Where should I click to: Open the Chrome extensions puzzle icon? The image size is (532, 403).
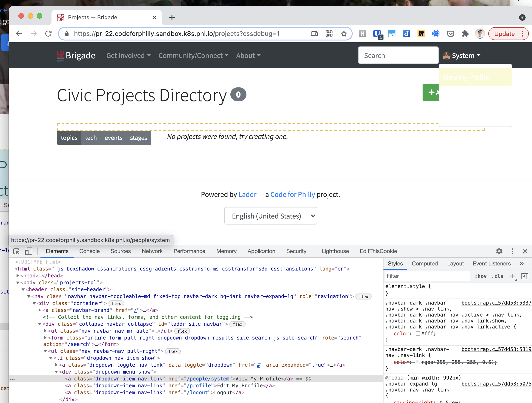click(x=465, y=34)
